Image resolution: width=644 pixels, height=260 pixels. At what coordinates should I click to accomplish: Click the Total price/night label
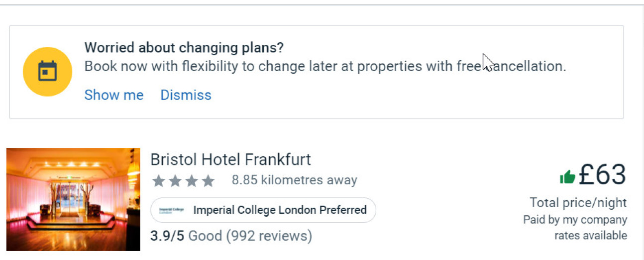coord(578,203)
